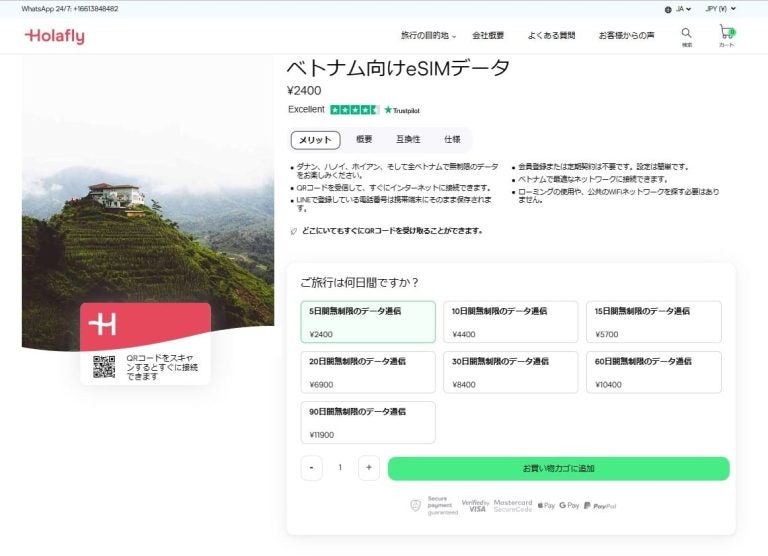The image size is (768, 556).
Task: Open the よくある質問 menu item
Action: pos(551,35)
